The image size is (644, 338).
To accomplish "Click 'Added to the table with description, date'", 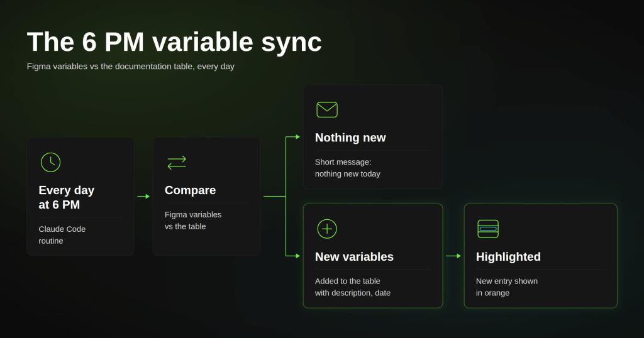I will [x=352, y=287].
